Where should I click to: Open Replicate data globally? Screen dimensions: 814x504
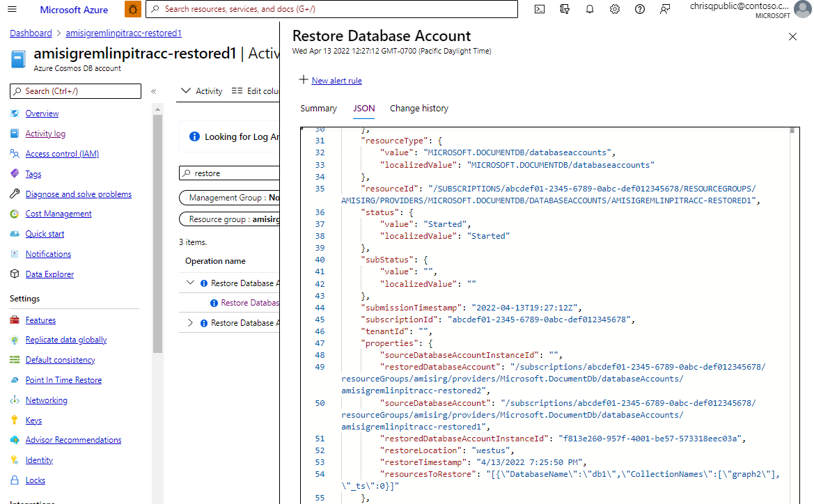click(66, 340)
